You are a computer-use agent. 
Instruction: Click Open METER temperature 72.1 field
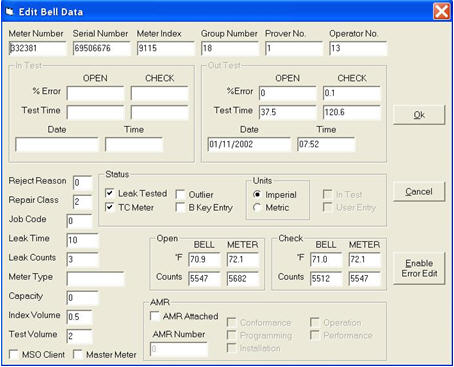pyautogui.click(x=243, y=260)
